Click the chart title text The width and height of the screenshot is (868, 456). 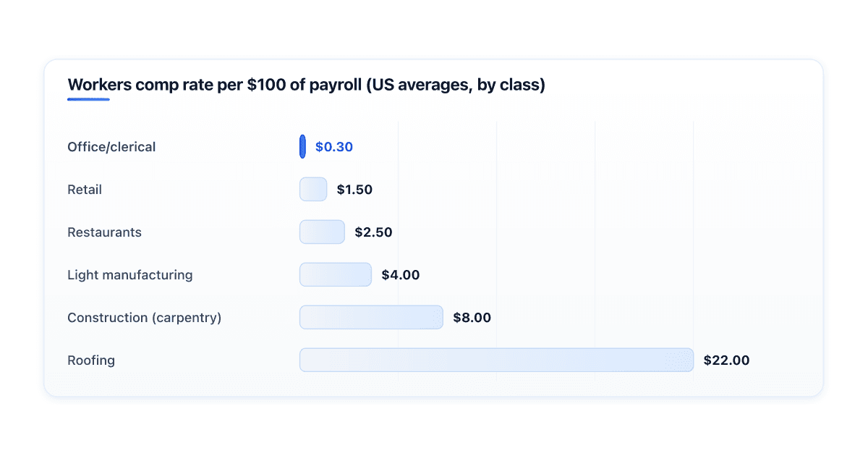click(306, 85)
